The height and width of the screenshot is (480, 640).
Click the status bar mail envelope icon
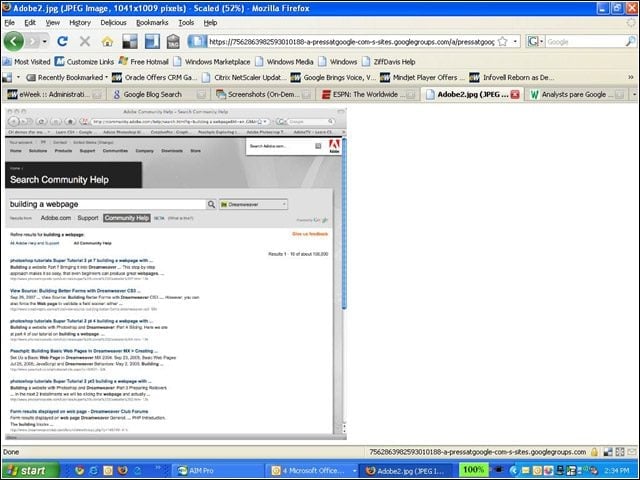coord(632,452)
